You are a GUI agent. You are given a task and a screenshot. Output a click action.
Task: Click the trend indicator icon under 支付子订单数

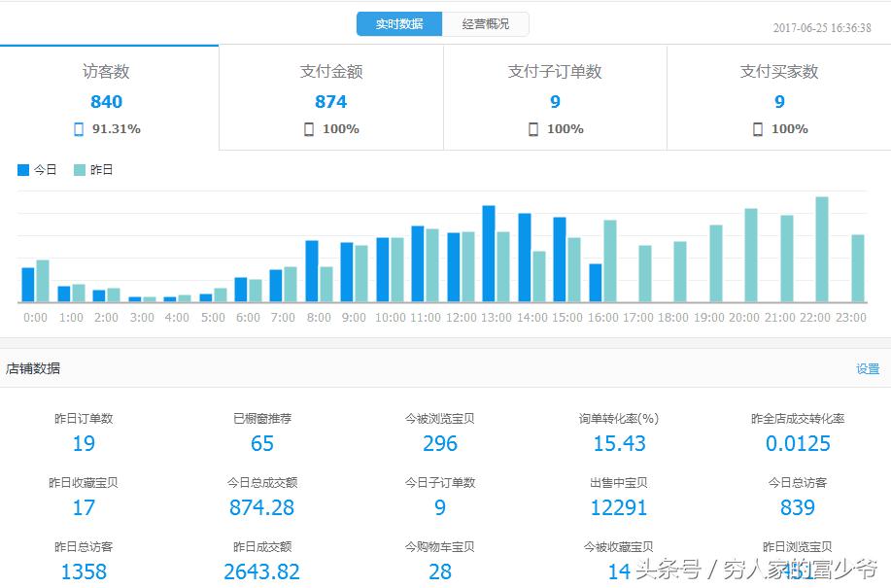pos(532,127)
